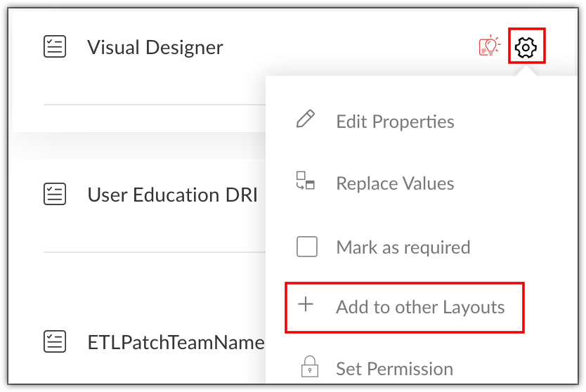Select the User Education DRI field label
Screen dimensions: 586x392
coord(172,195)
